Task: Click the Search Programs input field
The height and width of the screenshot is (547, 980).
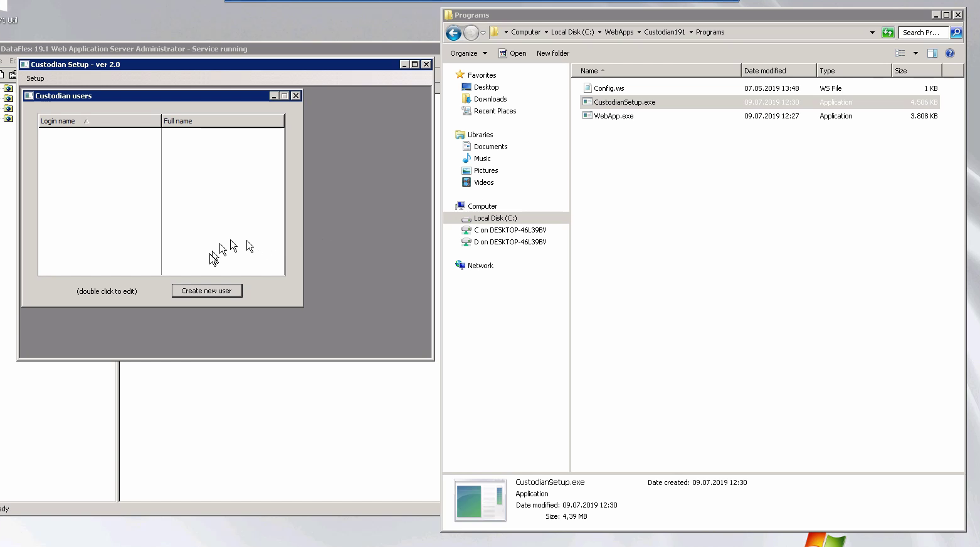Action: [923, 33]
